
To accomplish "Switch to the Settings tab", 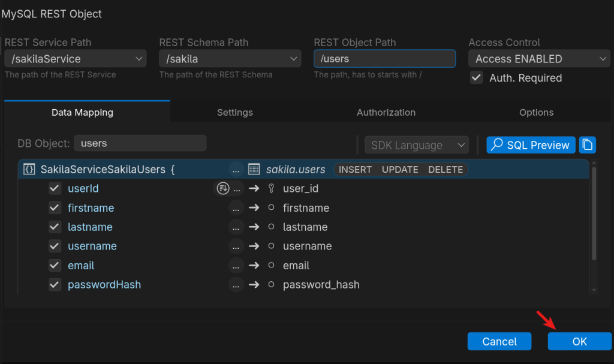I will tap(234, 112).
